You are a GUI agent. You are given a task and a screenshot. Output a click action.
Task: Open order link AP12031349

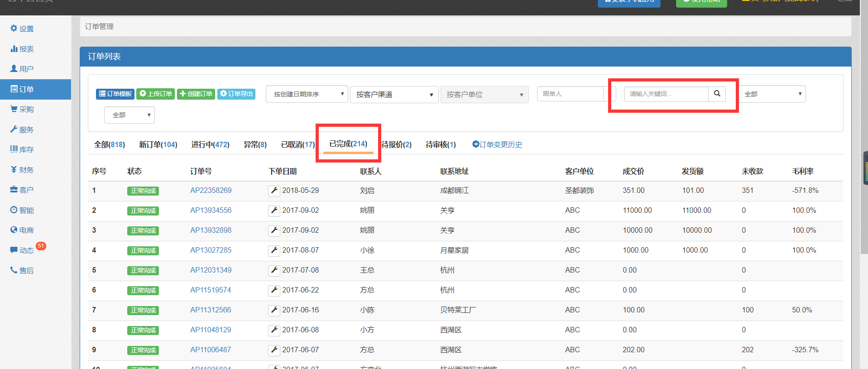point(211,270)
